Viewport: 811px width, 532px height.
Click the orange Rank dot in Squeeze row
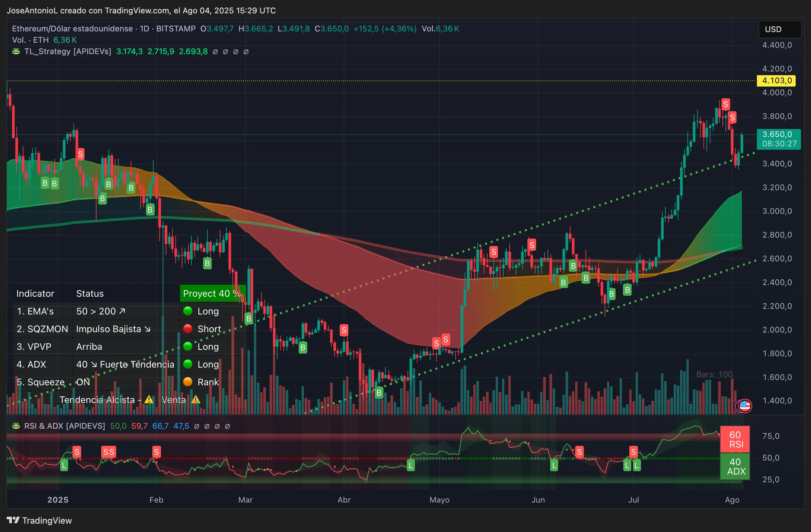[188, 382]
